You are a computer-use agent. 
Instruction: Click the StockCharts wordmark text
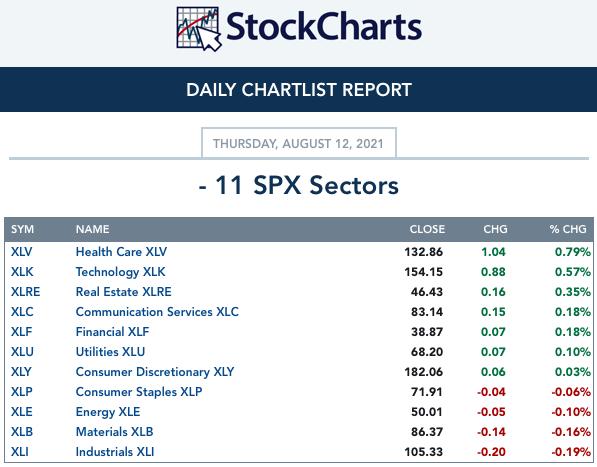point(324,27)
